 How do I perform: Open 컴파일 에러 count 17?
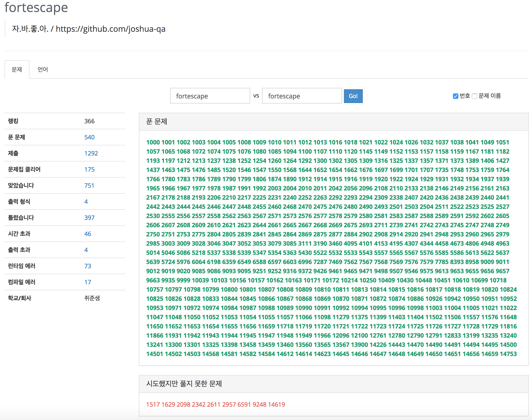coord(88,282)
